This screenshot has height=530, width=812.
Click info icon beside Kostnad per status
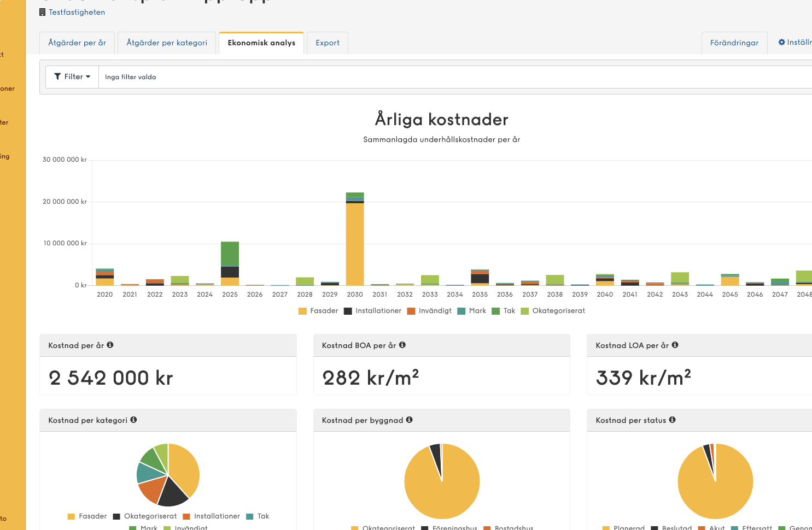coord(672,420)
